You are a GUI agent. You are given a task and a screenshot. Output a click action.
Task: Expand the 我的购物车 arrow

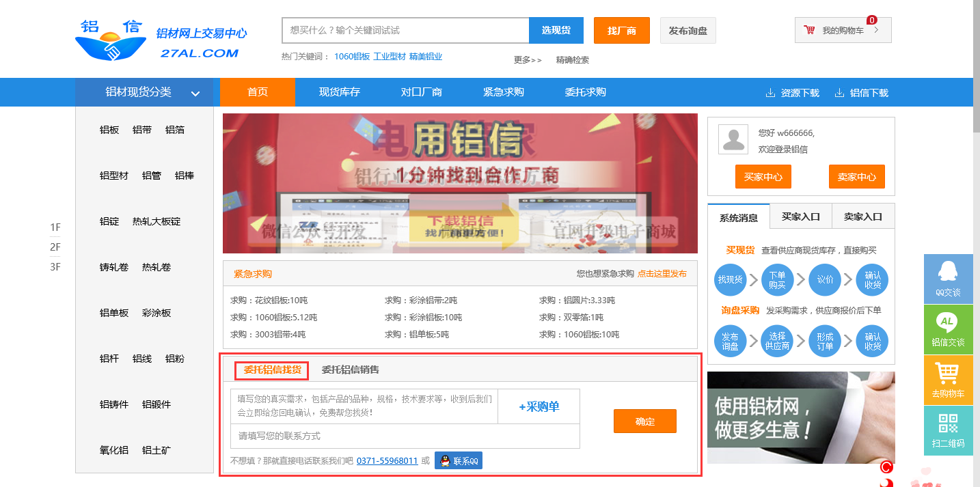(877, 30)
